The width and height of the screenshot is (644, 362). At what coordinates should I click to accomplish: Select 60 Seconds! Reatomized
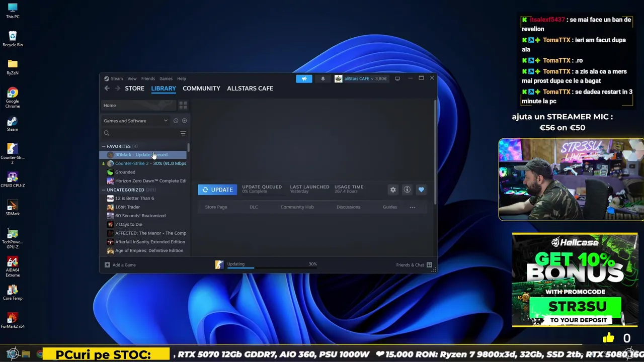[x=143, y=216]
